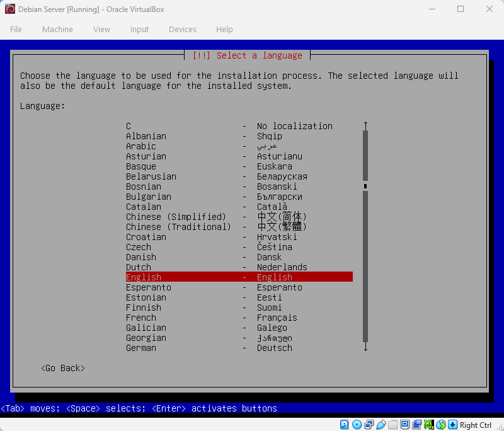
Task: Click the USB devices status icon
Action: [x=382, y=424]
